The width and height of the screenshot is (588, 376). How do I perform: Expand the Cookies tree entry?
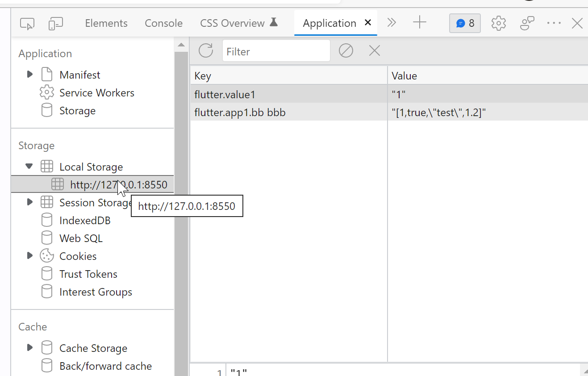[29, 255]
